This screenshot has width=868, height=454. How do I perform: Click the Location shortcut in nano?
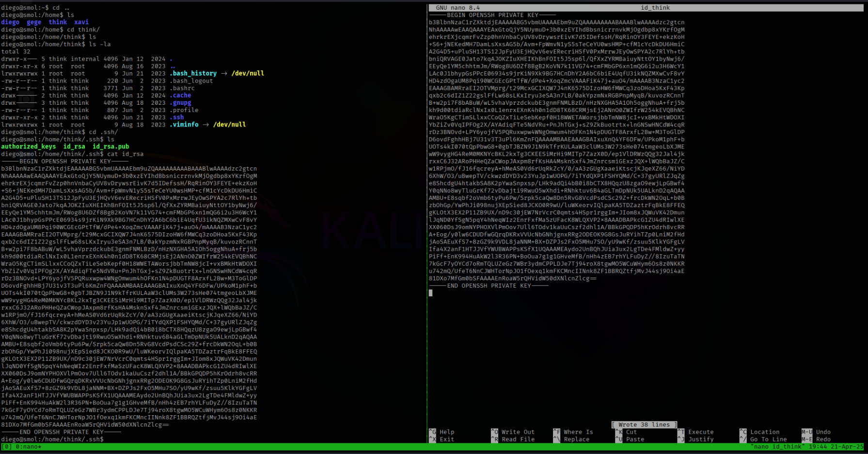tap(759, 432)
